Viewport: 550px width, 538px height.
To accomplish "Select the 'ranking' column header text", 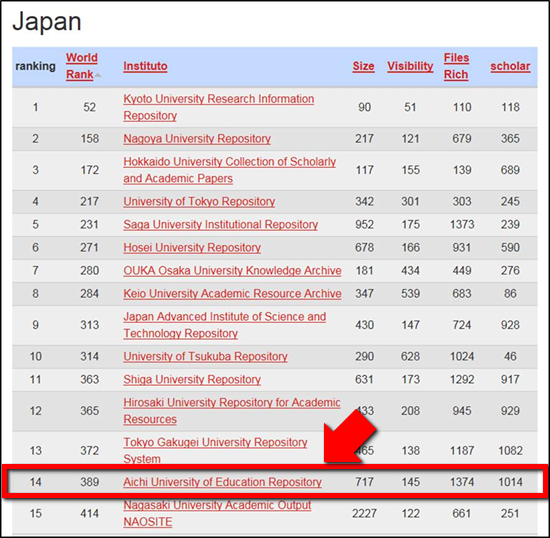I will pos(35,66).
